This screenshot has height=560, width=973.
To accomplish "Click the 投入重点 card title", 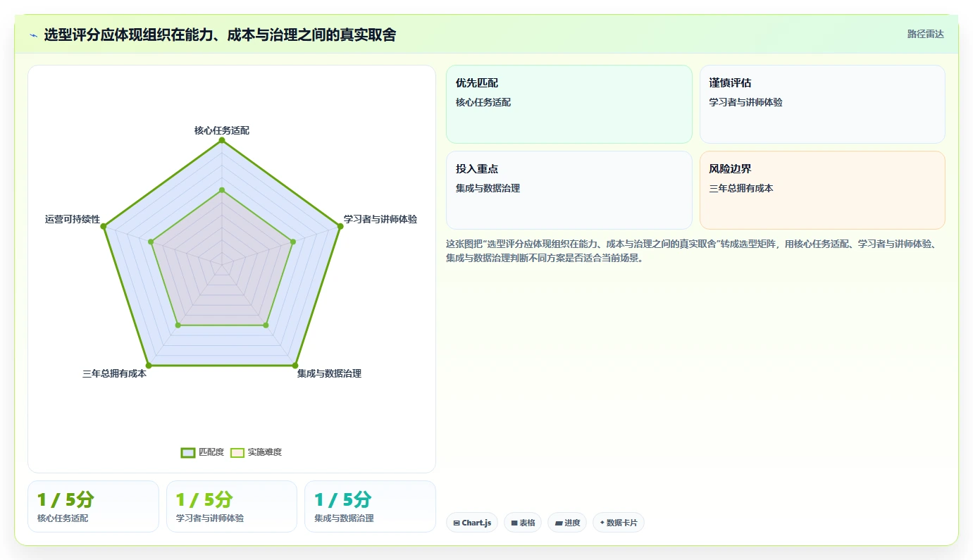I will click(477, 169).
